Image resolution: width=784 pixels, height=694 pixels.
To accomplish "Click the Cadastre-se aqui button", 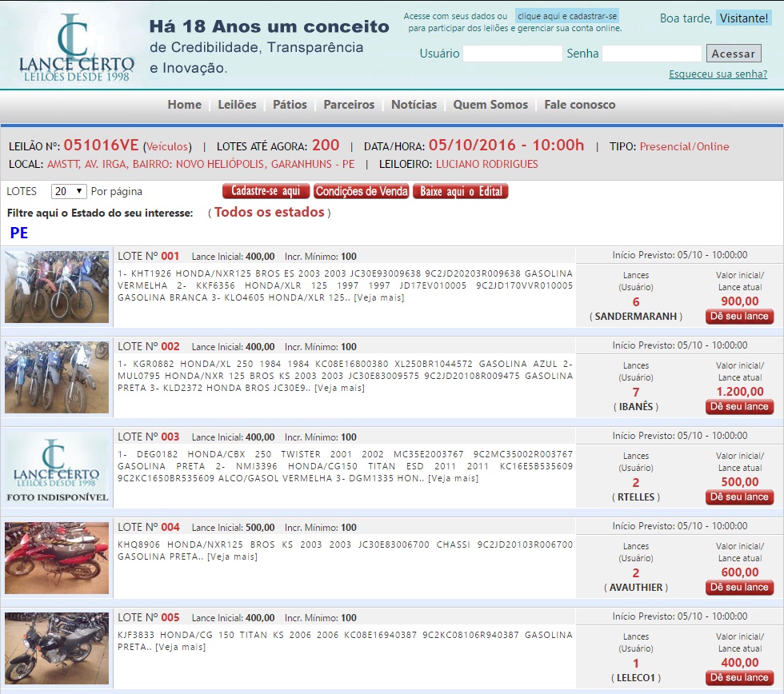I will pos(266,191).
